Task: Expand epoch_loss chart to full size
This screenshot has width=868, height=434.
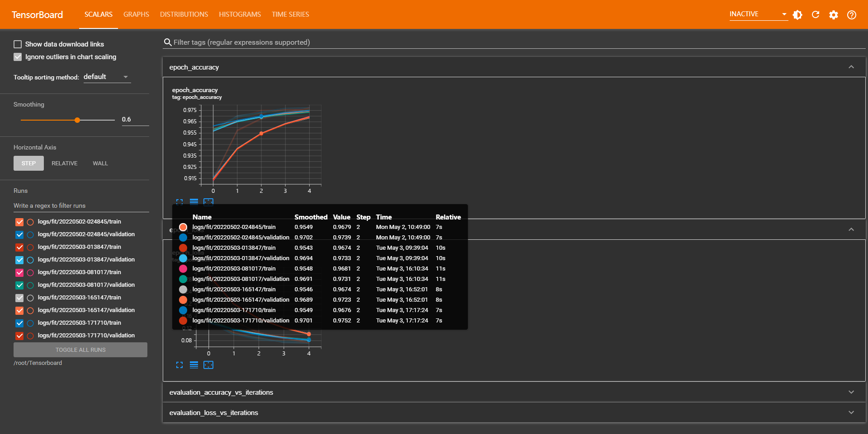Action: point(179,365)
